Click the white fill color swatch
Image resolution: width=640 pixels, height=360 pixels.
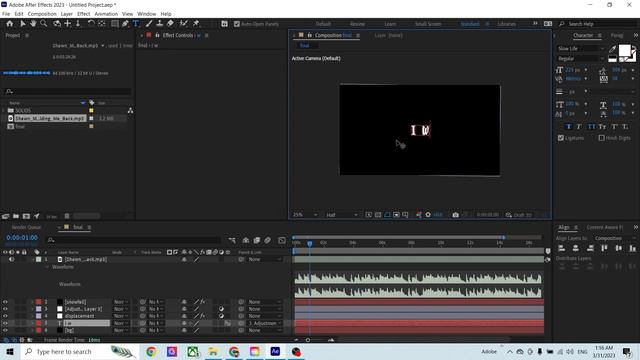[624, 51]
